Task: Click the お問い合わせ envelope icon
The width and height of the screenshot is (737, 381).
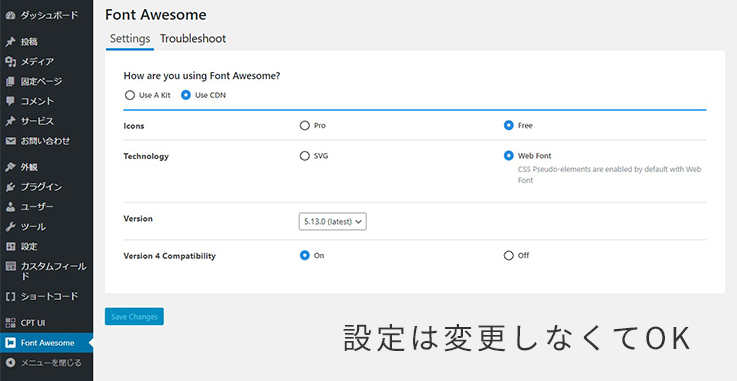Action: click(10, 141)
